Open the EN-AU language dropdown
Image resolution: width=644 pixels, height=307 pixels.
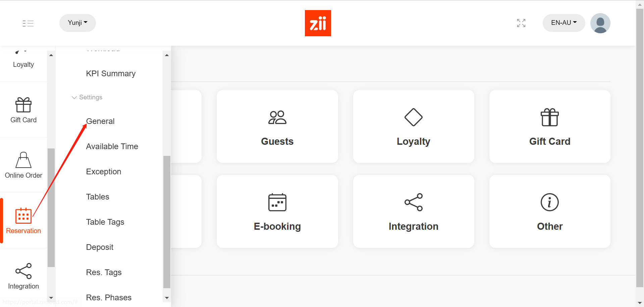563,23
